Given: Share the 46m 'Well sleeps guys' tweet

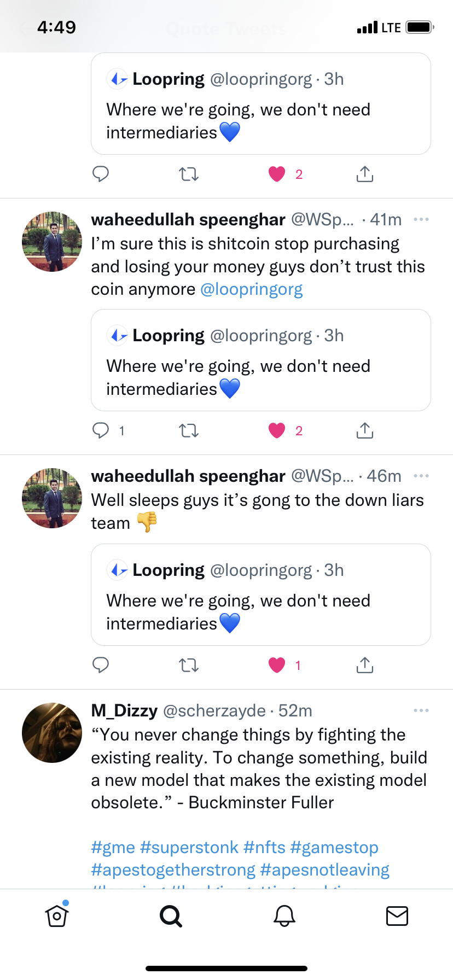Looking at the screenshot, I should point(365,665).
